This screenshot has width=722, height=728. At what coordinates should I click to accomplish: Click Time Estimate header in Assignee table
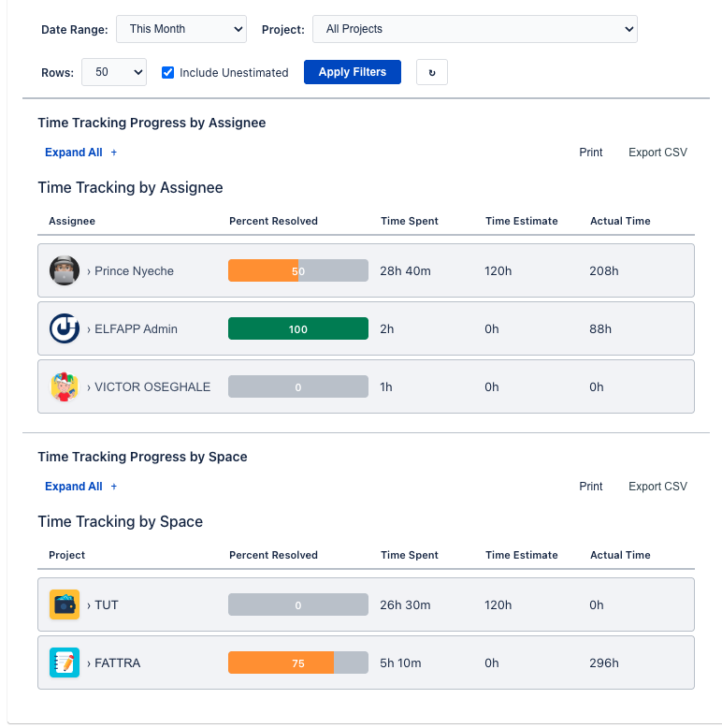[522, 221]
